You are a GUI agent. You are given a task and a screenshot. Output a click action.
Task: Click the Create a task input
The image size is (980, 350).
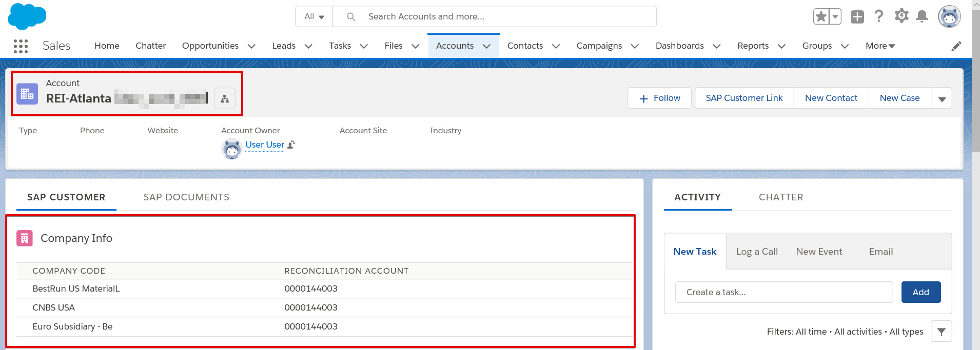(x=784, y=292)
